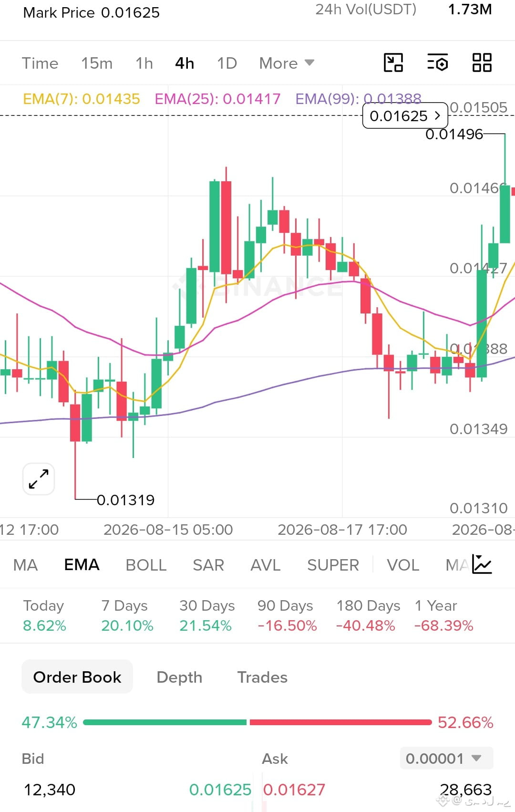Toggle the EMA indicator
Viewport: 515px width, 812px height.
point(82,565)
